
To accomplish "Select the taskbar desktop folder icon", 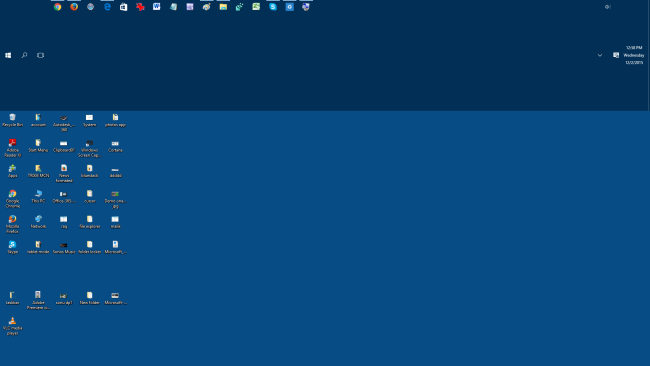I will (12, 298).
